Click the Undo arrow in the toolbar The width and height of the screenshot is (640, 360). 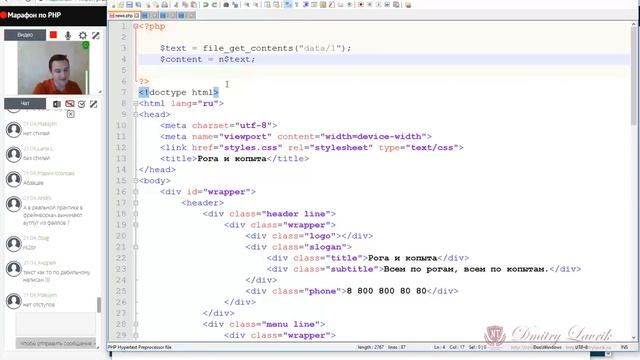(x=205, y=4)
